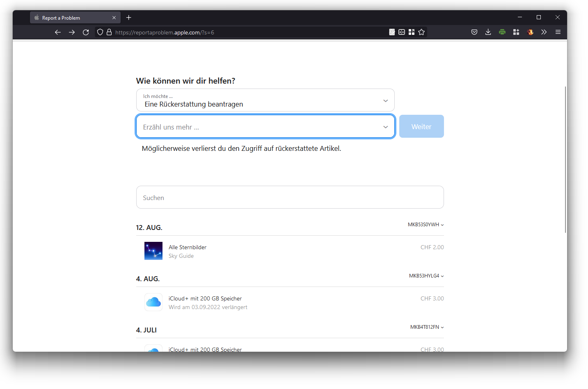Click the tracking protection shield icon
The width and height of the screenshot is (588, 389).
pyautogui.click(x=100, y=32)
